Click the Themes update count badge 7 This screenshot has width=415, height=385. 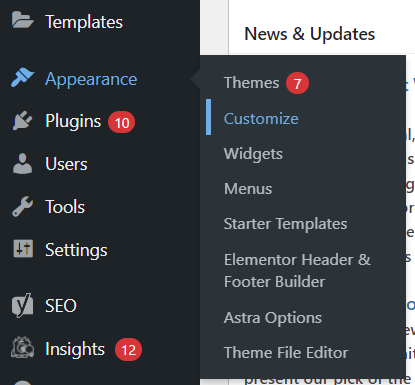pos(297,83)
